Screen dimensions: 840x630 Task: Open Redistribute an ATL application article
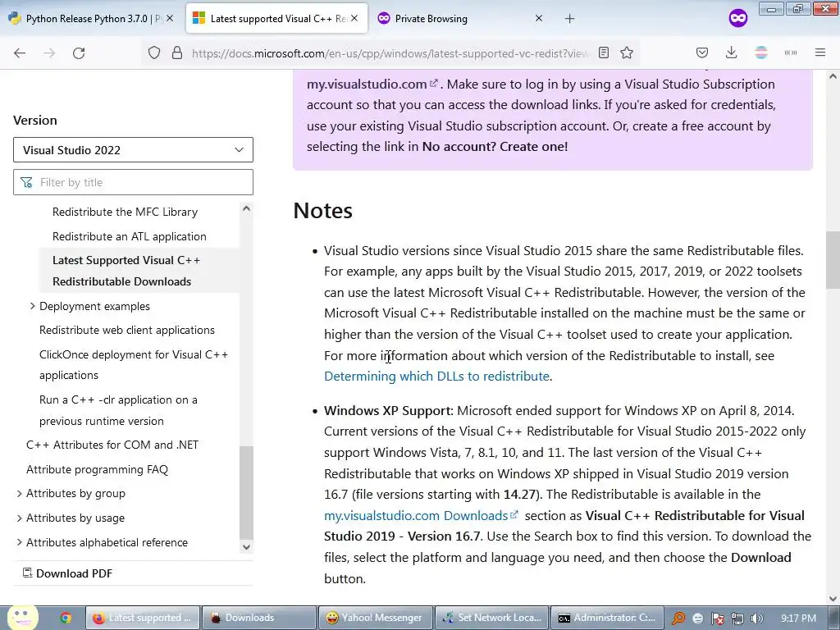pyautogui.click(x=129, y=236)
